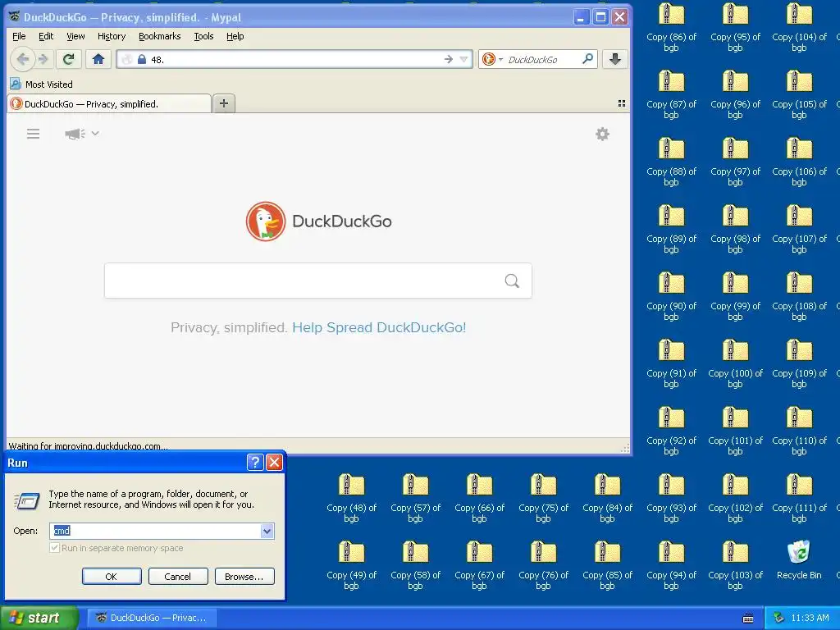Select Copy (100) of bgb archive
Viewport: 840px width, 630px height.
click(735, 363)
